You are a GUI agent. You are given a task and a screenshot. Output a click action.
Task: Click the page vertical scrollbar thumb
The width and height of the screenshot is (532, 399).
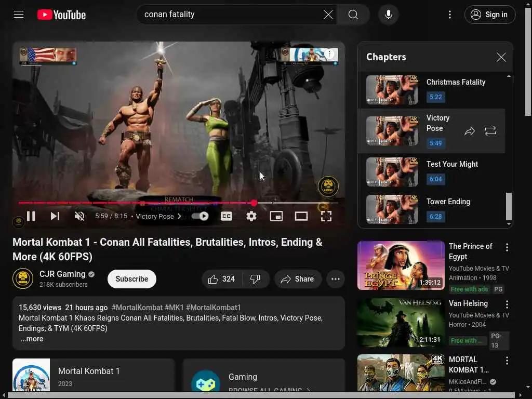[528, 61]
